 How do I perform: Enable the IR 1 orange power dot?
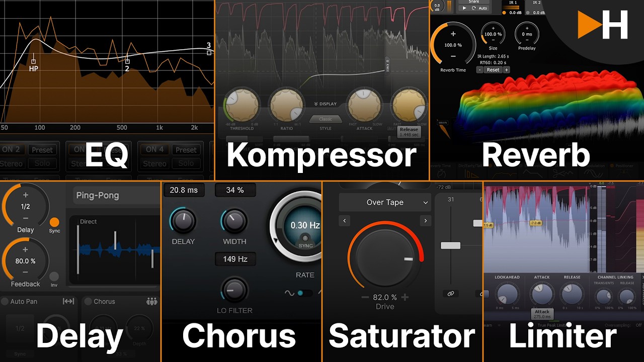pyautogui.click(x=505, y=13)
